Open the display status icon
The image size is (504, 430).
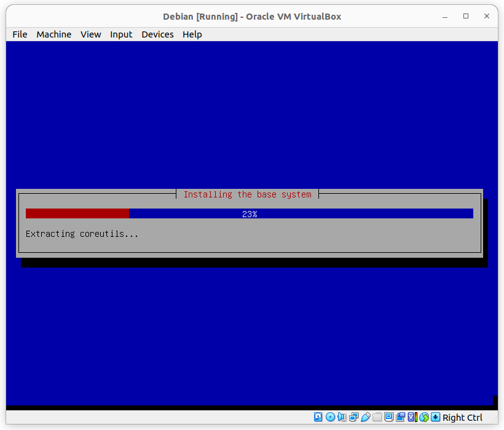[388, 416]
